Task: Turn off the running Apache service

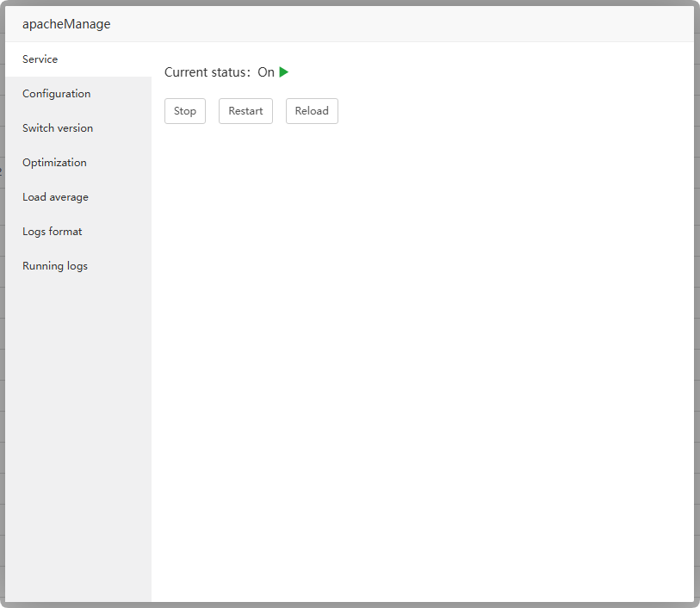Action: click(x=185, y=111)
